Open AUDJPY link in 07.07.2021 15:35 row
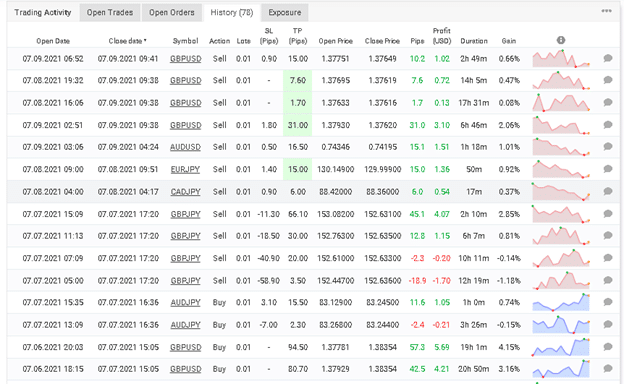Viewport: 624px width, 384px height. pyautogui.click(x=185, y=302)
